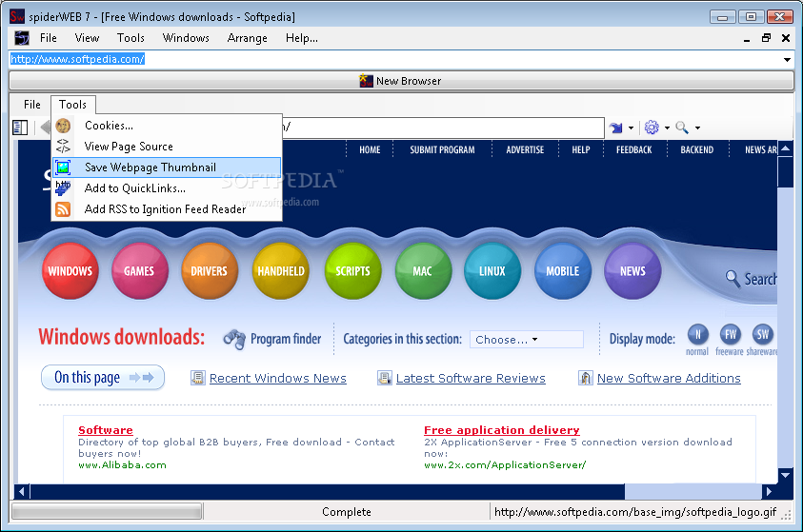Image resolution: width=803 pixels, height=532 pixels.
Task: Click the orange RSS feed icon
Action: (x=63, y=209)
